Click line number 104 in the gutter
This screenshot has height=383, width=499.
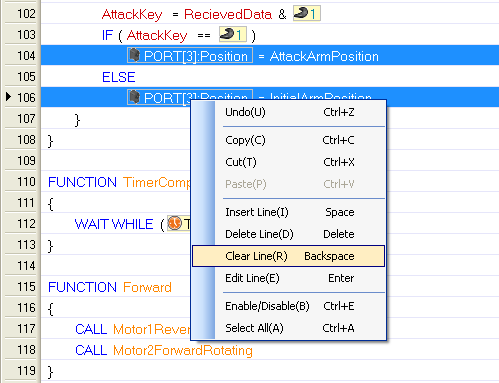tap(26, 56)
